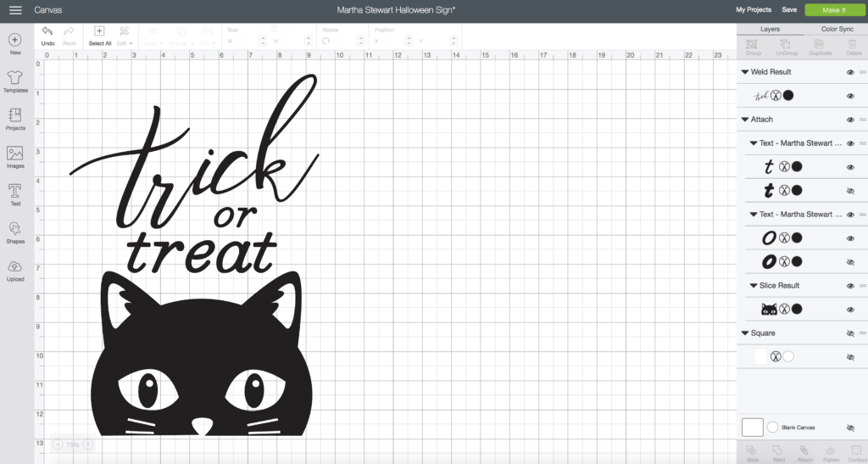Collapse the Attach group
This screenshot has width=868, height=464.
click(x=744, y=120)
